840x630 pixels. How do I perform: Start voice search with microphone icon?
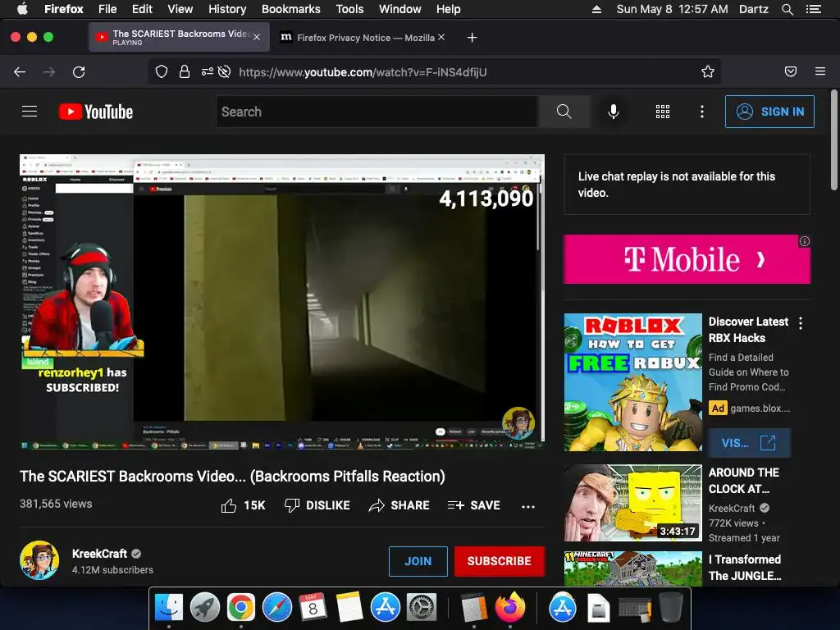(x=614, y=112)
